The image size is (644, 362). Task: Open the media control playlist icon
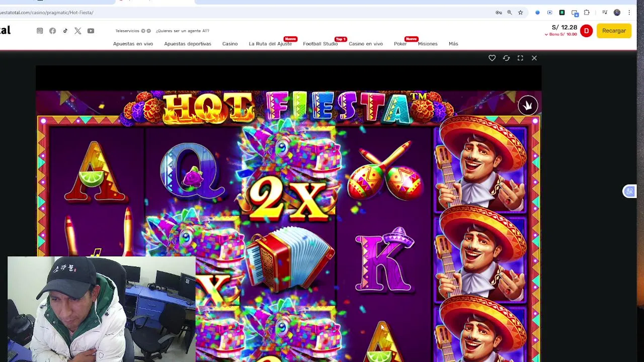(605, 13)
